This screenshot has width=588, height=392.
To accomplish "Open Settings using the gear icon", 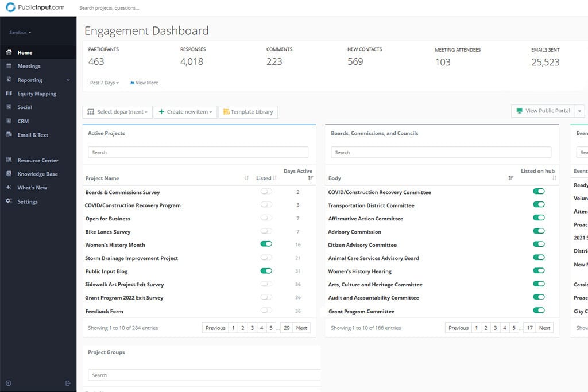I will (x=9, y=201).
